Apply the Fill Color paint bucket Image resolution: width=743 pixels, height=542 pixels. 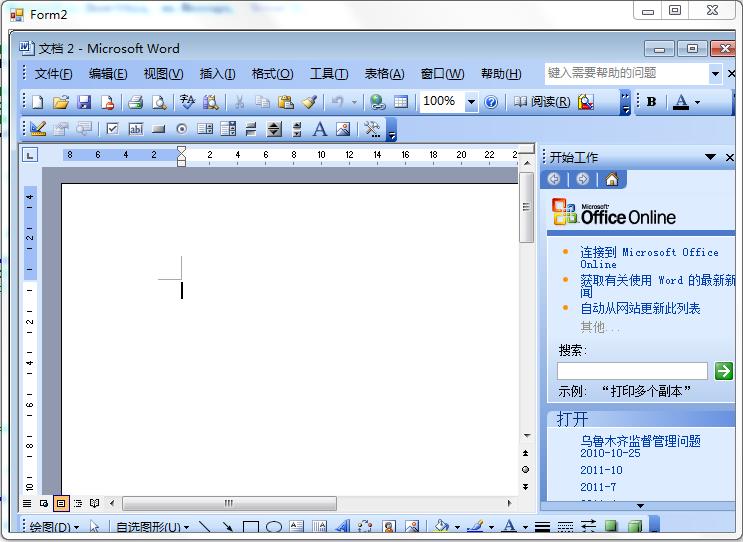442,526
